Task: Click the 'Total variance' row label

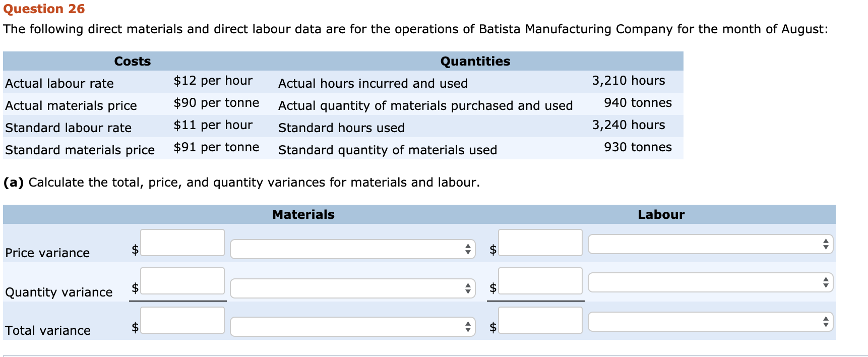Action: pyautogui.click(x=48, y=330)
